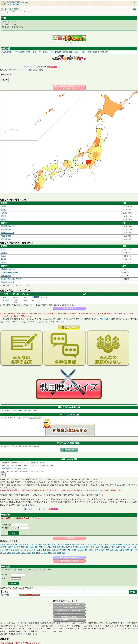Open celebrity 有野 いく link
138x644 pixels.
click(x=6, y=298)
